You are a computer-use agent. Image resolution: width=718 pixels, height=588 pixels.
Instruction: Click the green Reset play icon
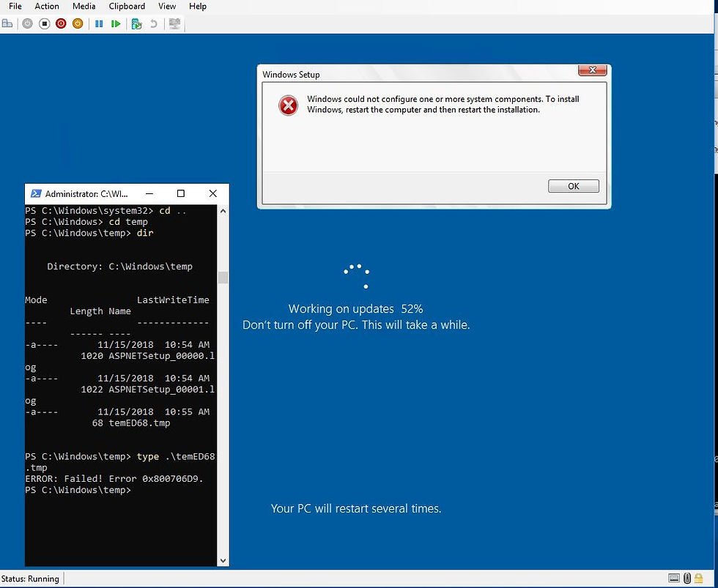point(116,23)
